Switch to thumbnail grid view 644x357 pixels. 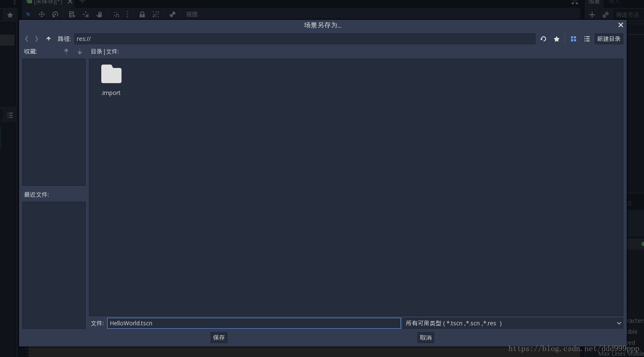click(x=574, y=39)
